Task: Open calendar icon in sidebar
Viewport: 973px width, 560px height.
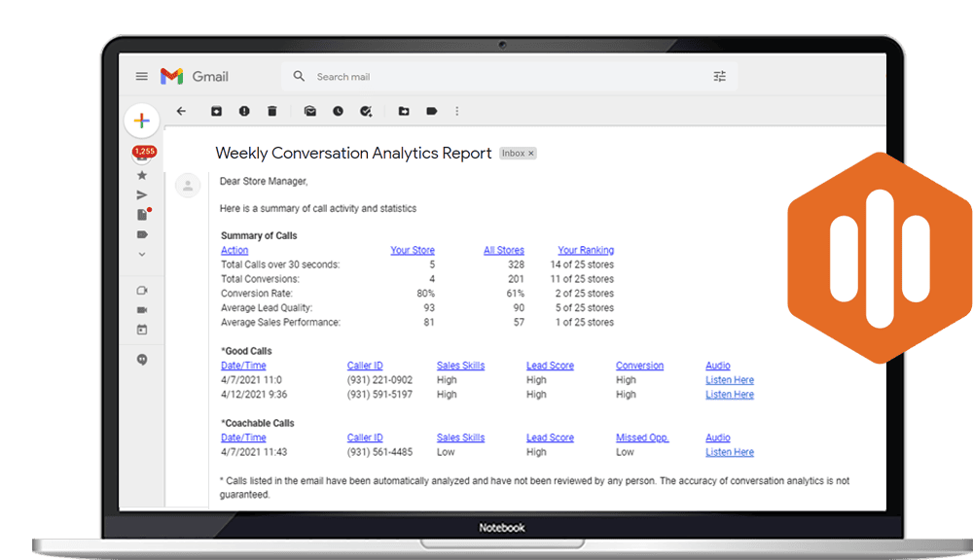Action: click(x=142, y=330)
